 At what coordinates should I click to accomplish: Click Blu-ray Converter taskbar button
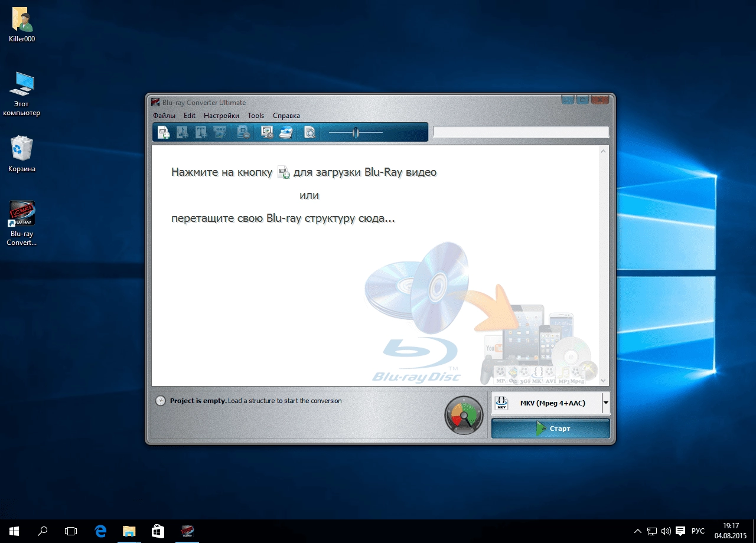coord(187,531)
